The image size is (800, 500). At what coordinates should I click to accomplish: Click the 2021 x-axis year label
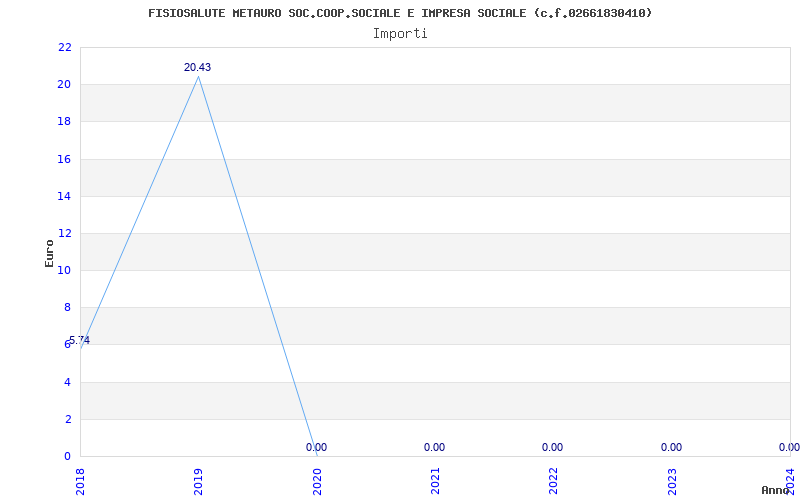pos(435,482)
